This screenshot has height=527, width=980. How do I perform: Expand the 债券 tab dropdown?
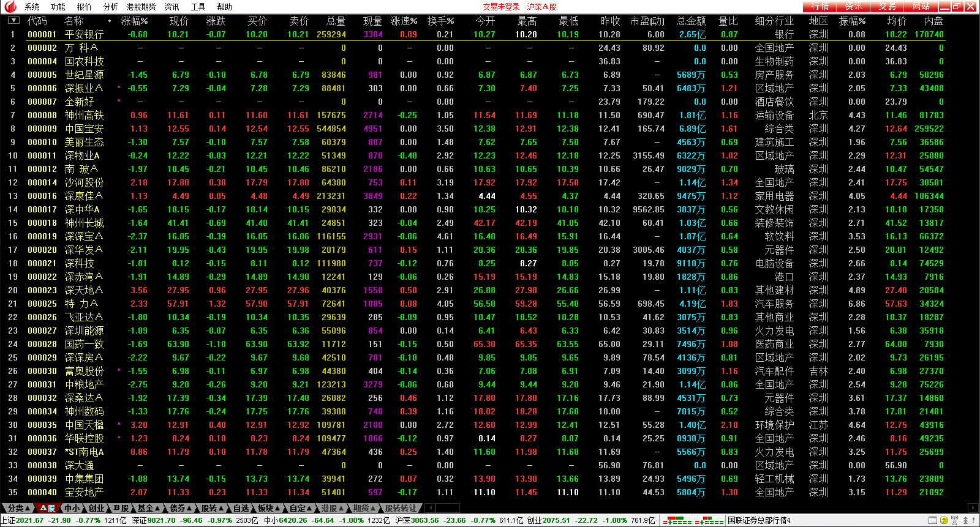click(x=181, y=508)
